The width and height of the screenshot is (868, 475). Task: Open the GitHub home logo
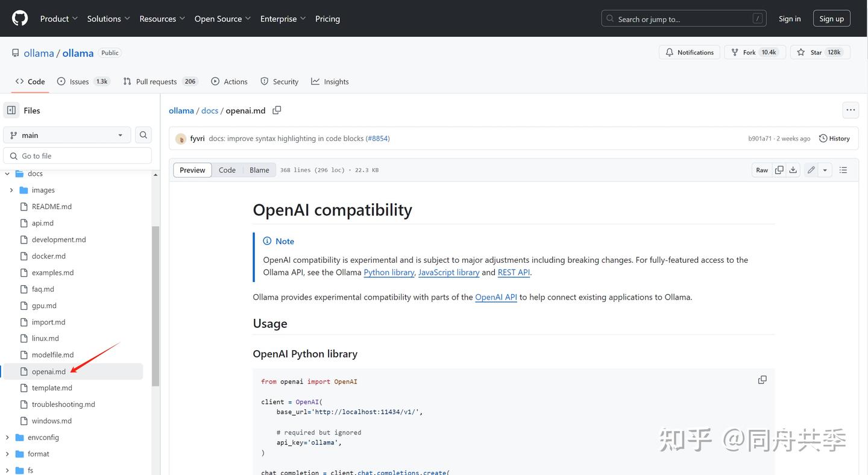coord(20,19)
